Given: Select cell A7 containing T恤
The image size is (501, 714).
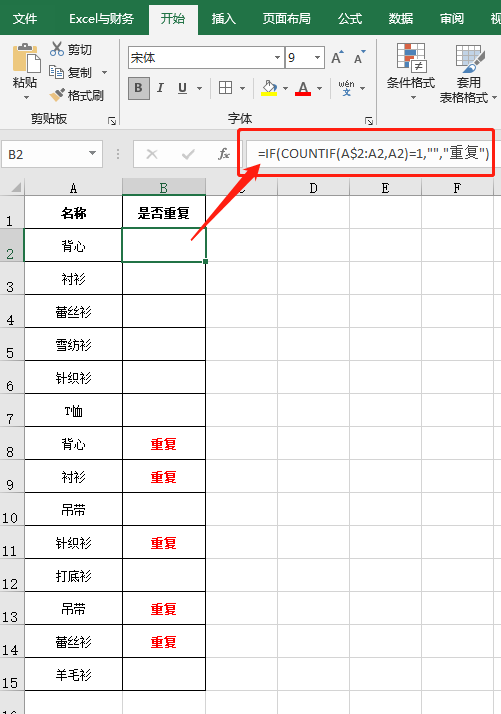Looking at the screenshot, I should (73, 411).
